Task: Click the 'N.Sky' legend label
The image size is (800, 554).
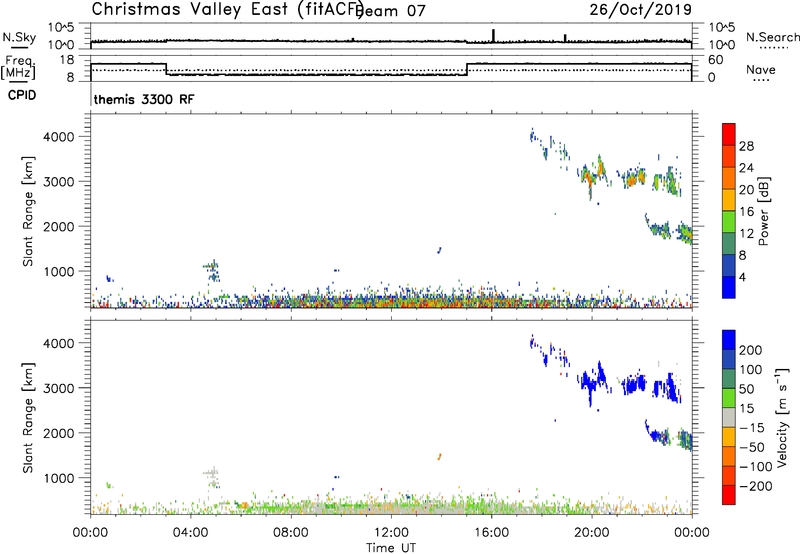Action: coord(19,38)
